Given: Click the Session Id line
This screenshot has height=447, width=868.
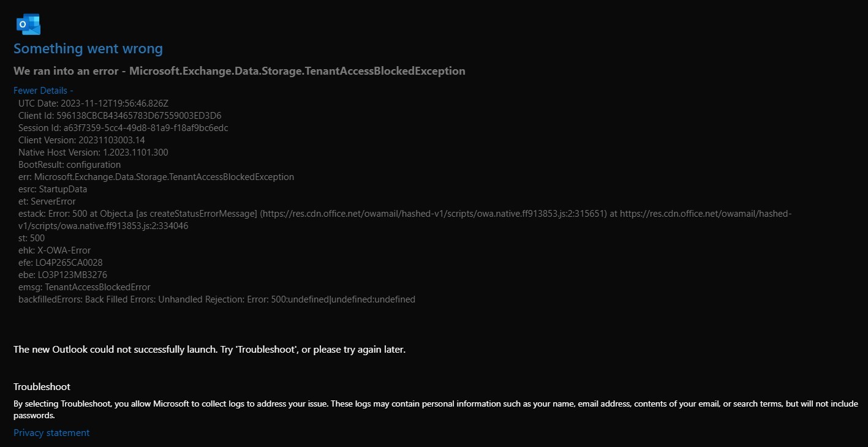Looking at the screenshot, I should click(x=123, y=127).
